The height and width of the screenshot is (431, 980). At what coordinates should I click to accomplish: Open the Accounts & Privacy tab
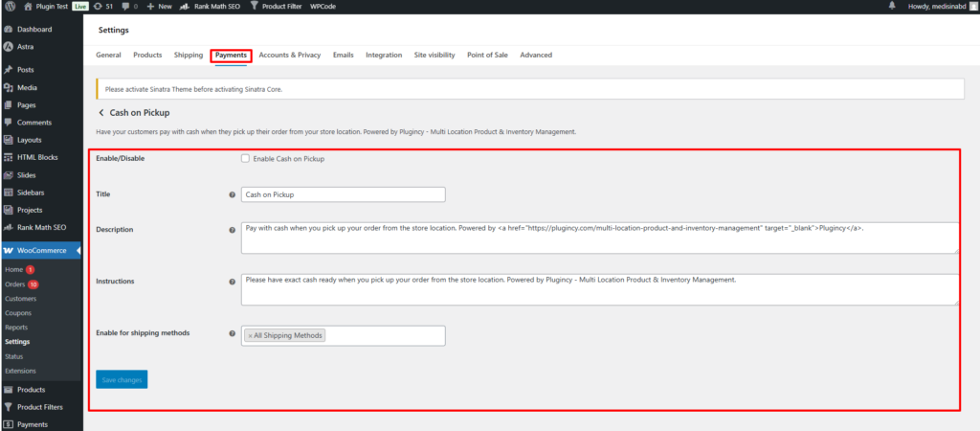(x=289, y=55)
